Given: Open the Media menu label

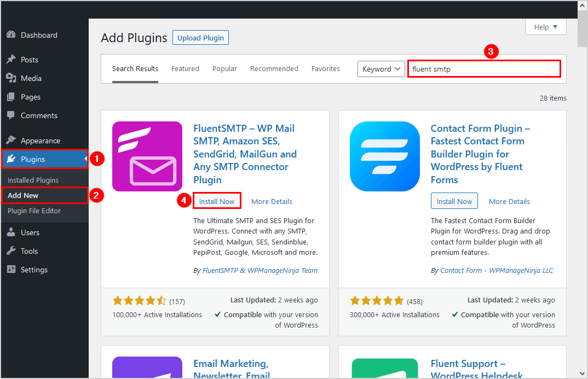Looking at the screenshot, I should pyautogui.click(x=31, y=78).
